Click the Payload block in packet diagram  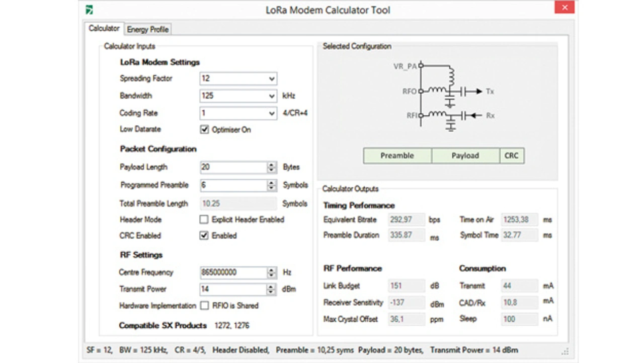click(465, 156)
